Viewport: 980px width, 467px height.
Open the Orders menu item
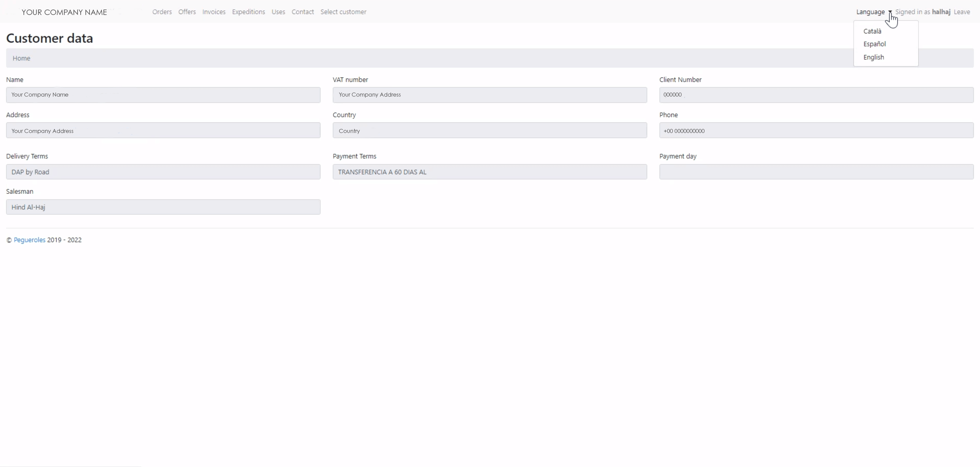coord(162,12)
